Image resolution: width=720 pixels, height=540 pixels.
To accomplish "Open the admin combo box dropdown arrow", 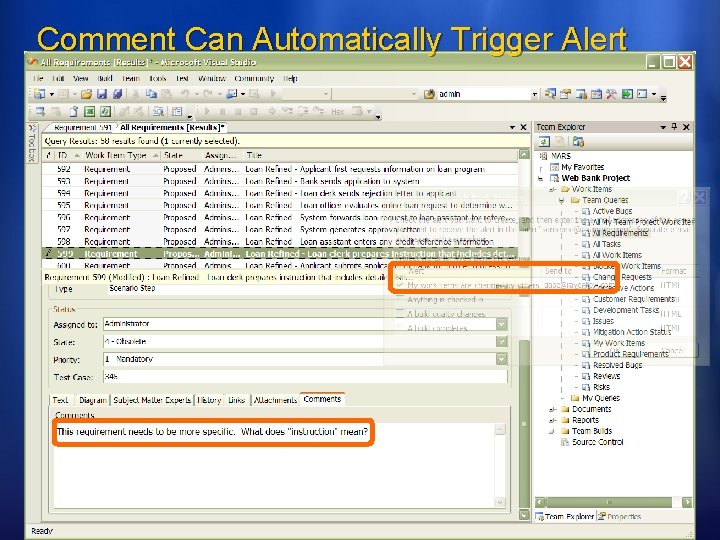I will (x=534, y=94).
